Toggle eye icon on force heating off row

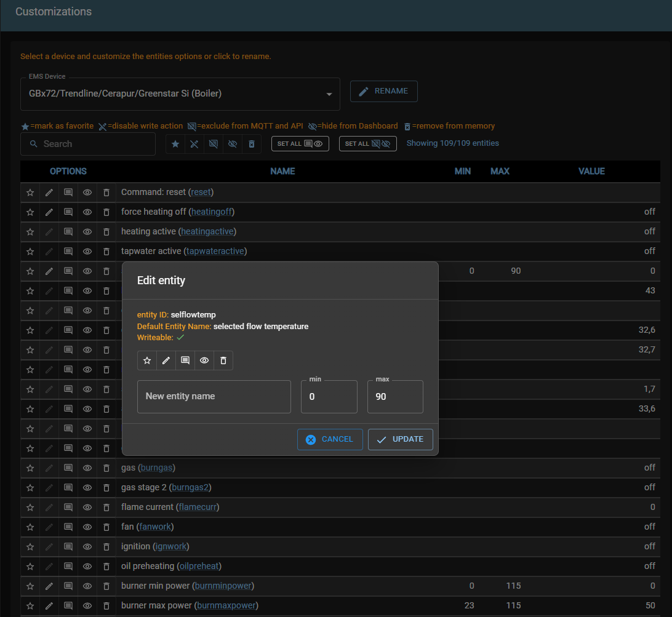(87, 212)
